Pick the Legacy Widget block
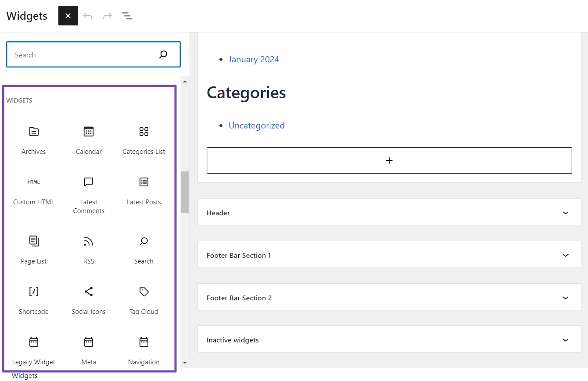588x381 pixels. (x=34, y=351)
